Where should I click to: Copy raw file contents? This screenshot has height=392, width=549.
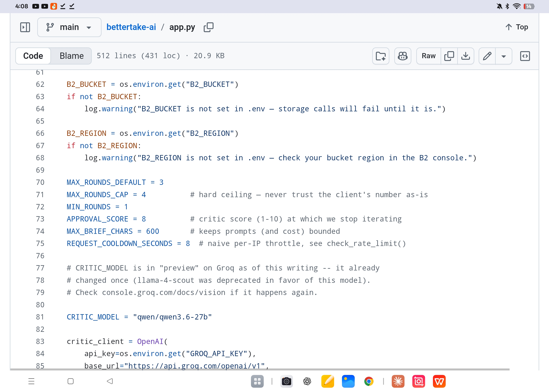coord(449,56)
